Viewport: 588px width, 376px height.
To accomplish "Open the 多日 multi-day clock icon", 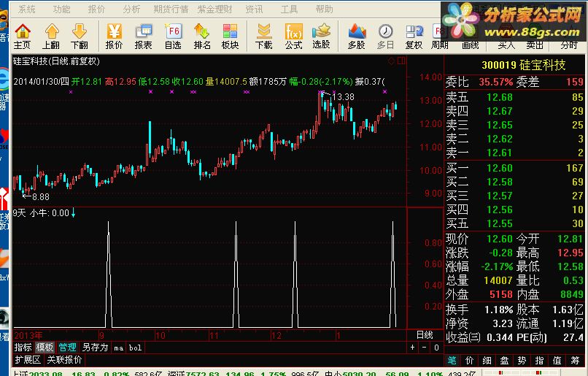I will click(x=385, y=36).
